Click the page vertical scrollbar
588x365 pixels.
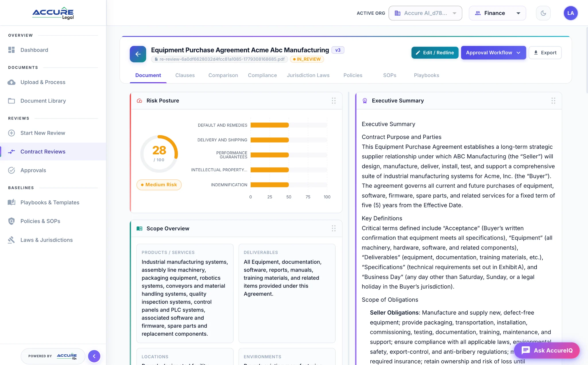(587, 60)
